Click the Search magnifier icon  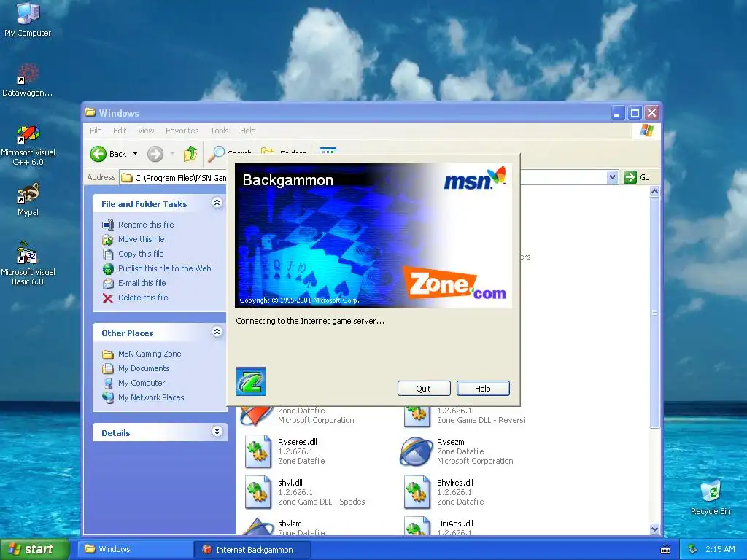[x=216, y=153]
